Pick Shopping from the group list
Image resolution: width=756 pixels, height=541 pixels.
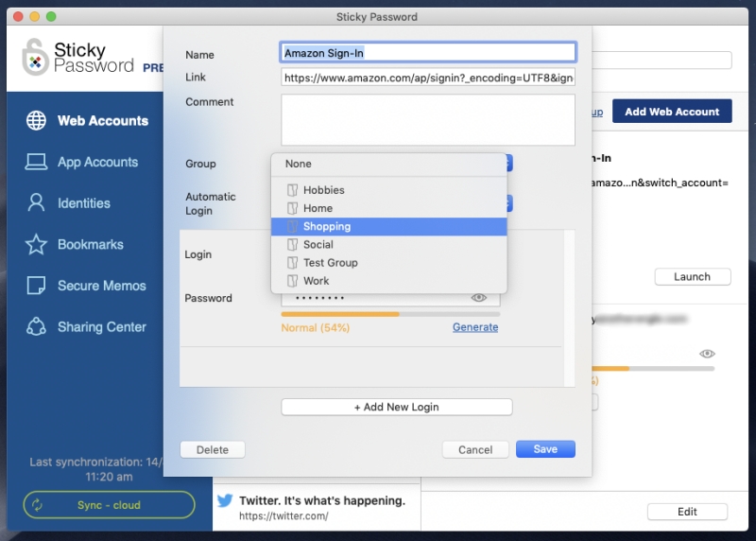[389, 226]
